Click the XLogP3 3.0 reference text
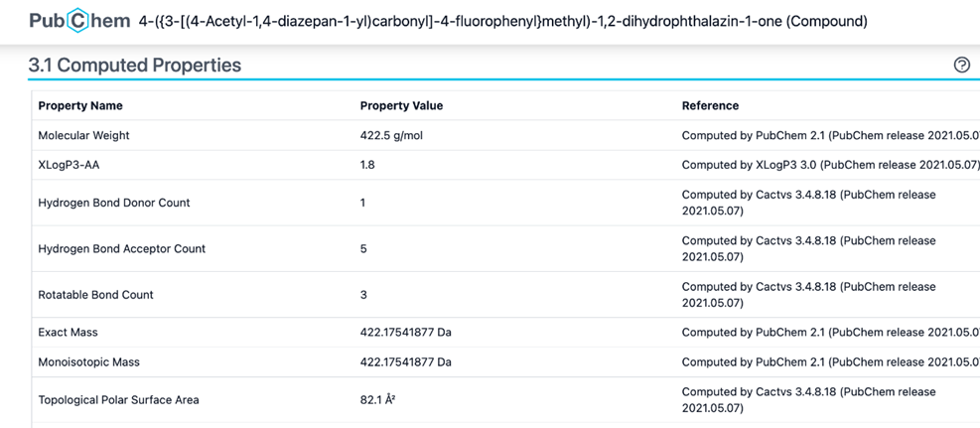980x428 pixels. (x=830, y=165)
